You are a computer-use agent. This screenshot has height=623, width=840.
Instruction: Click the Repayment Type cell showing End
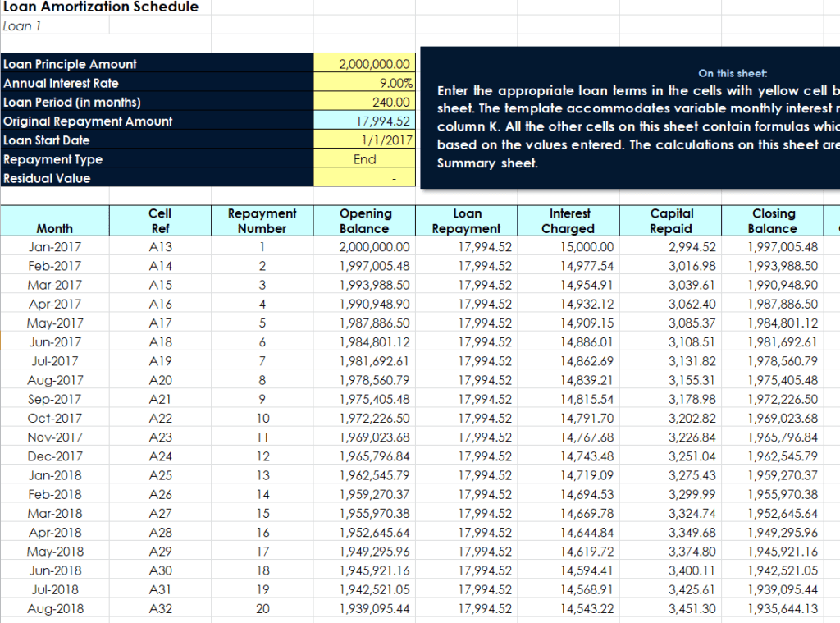(364, 159)
